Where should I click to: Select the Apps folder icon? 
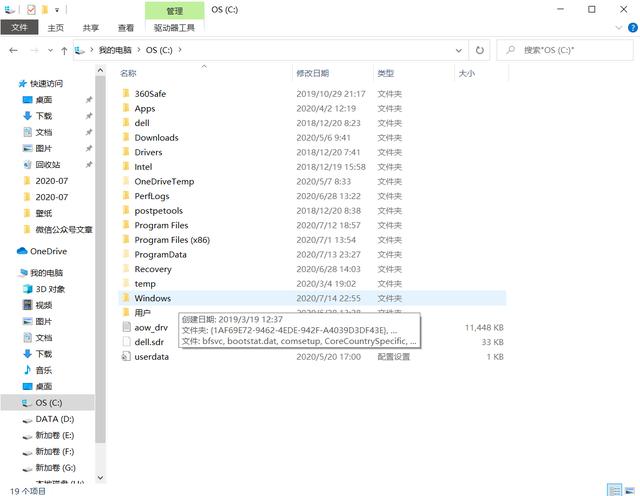point(126,108)
